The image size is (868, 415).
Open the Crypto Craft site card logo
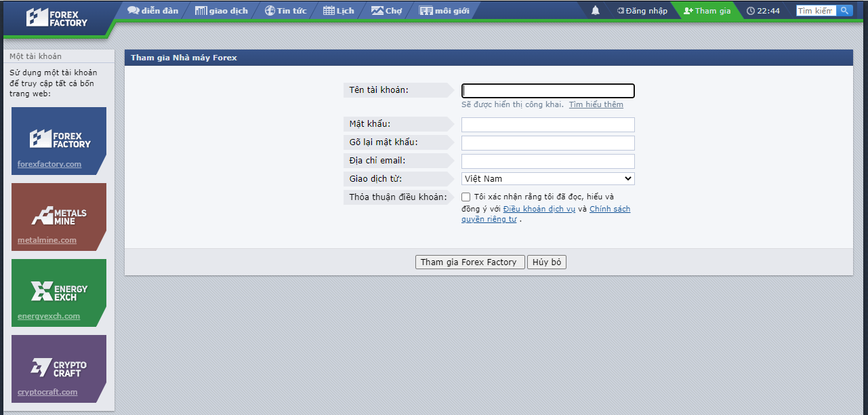[x=59, y=368]
